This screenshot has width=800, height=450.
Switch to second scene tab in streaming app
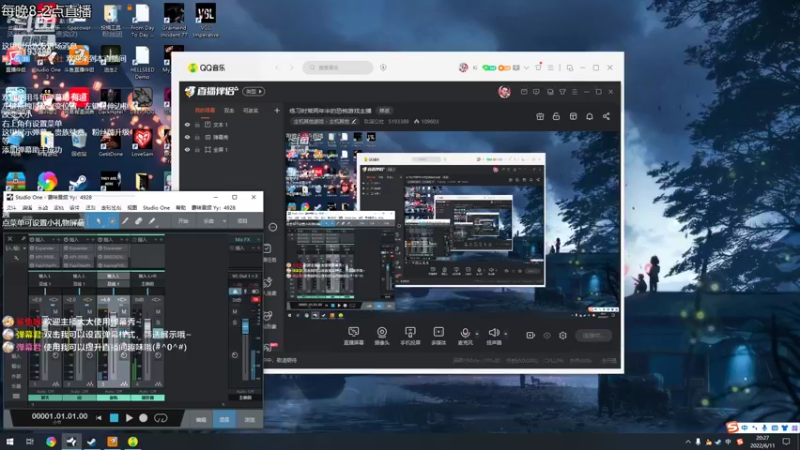[229, 110]
